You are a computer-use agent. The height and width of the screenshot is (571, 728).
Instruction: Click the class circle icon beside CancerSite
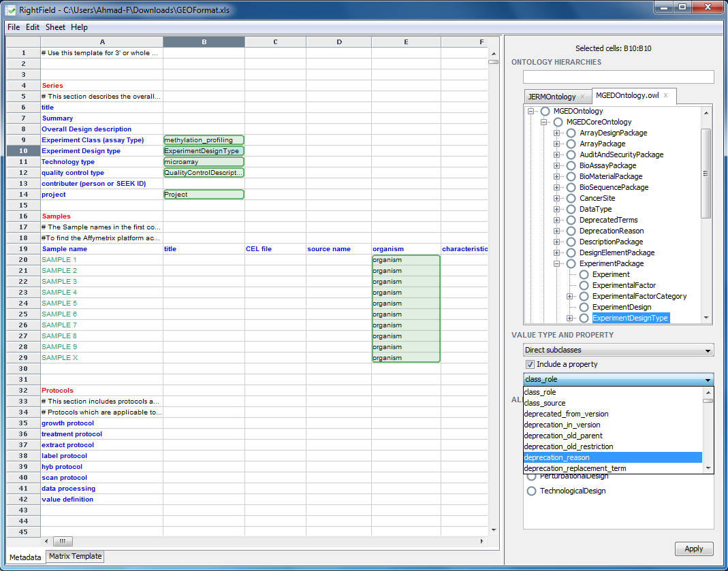click(x=571, y=198)
